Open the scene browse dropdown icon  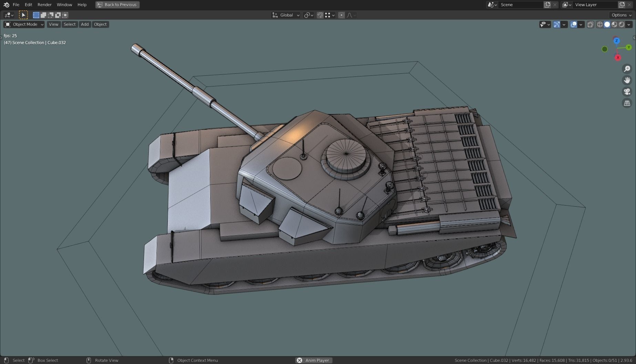(492, 4)
